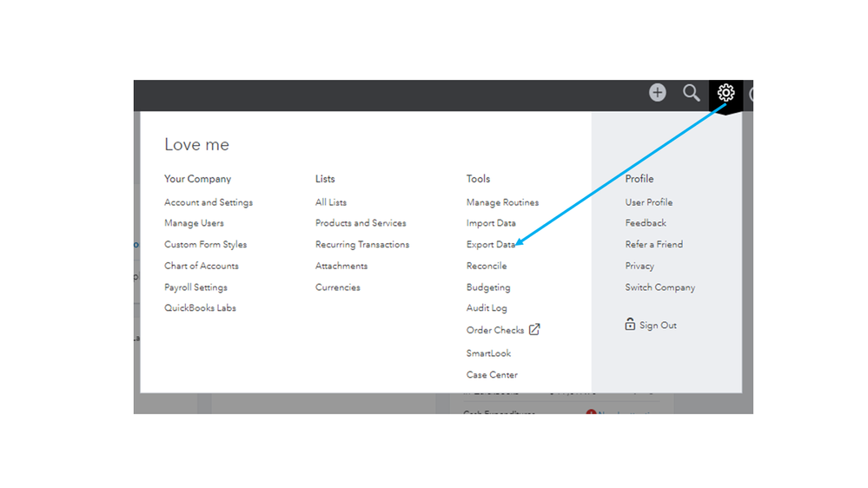Open Payroll Settings
Screen dimensions: 868x488
click(x=195, y=287)
